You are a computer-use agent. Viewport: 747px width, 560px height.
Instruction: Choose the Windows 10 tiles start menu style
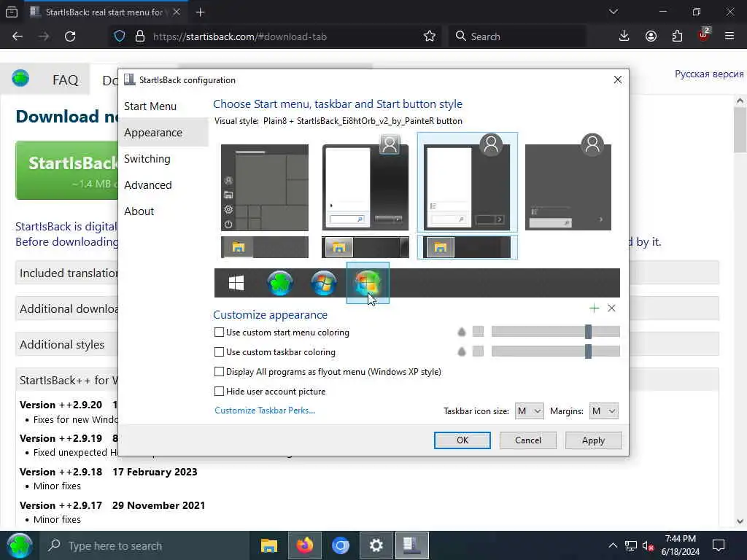click(x=265, y=187)
